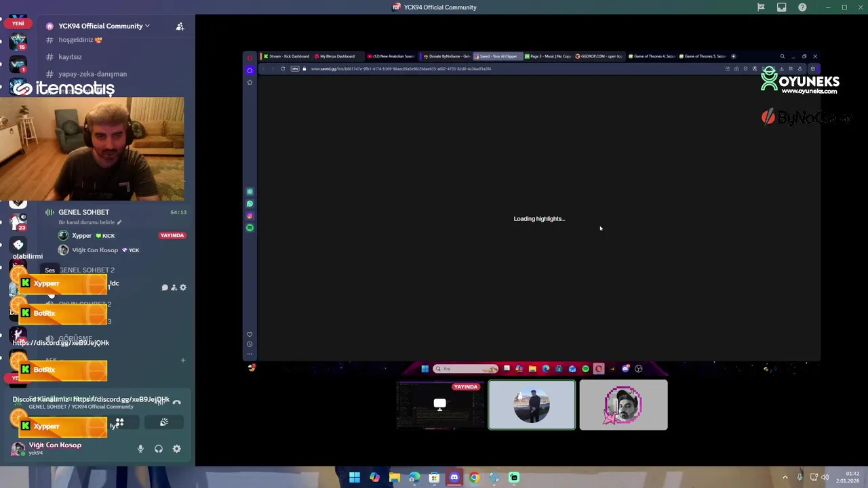Go back in shared browser

[x=264, y=68]
